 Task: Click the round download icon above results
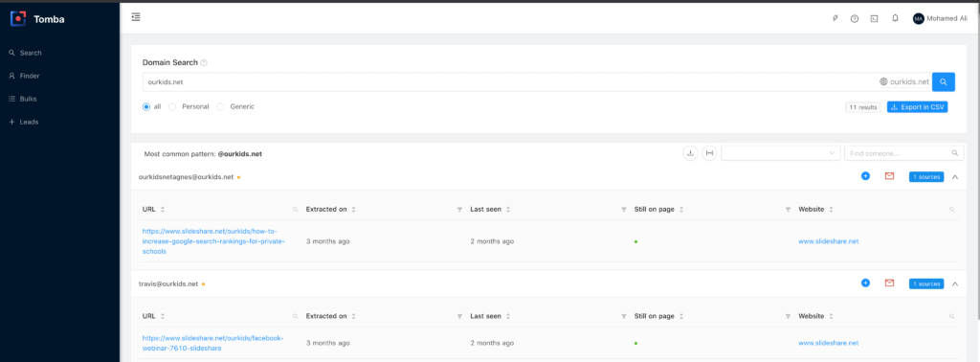pyautogui.click(x=690, y=152)
